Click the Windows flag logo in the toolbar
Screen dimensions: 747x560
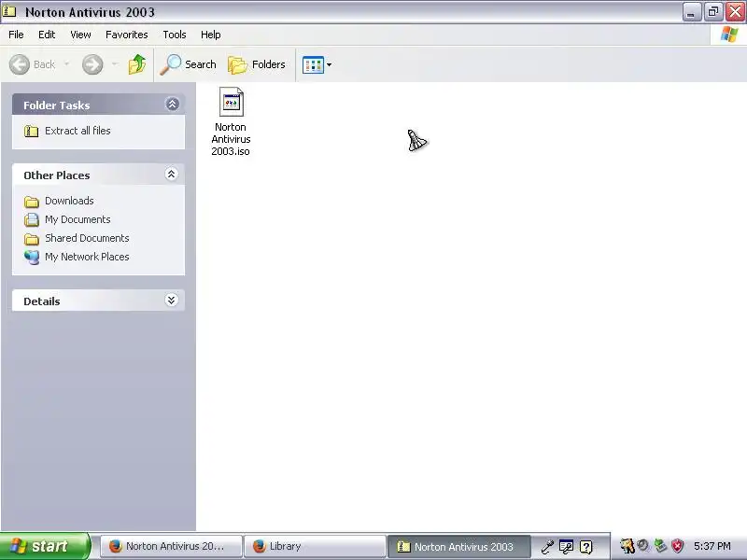tap(728, 35)
